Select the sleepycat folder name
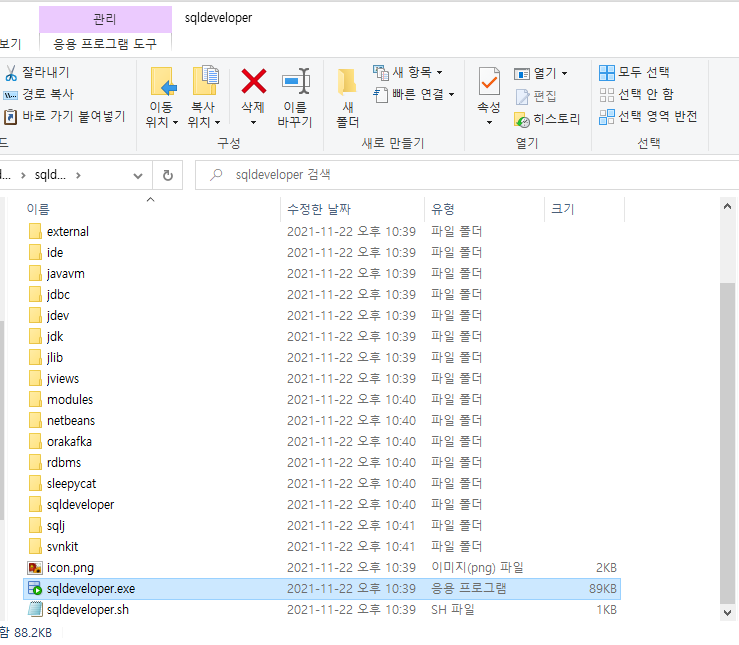739x645 pixels. tap(71, 484)
